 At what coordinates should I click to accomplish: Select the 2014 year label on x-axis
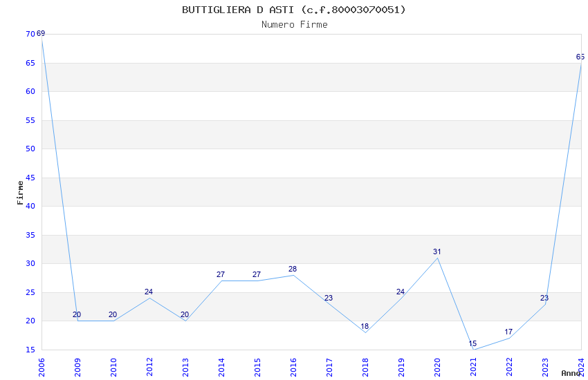pyautogui.click(x=221, y=367)
